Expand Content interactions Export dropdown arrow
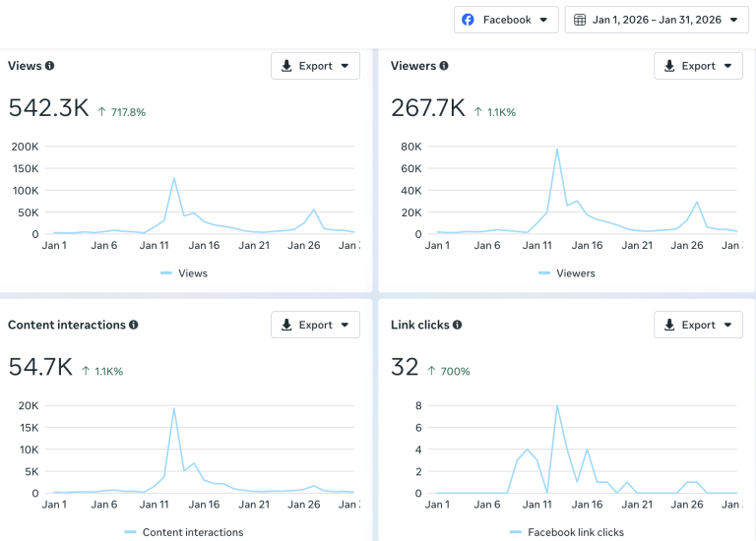 (x=345, y=325)
